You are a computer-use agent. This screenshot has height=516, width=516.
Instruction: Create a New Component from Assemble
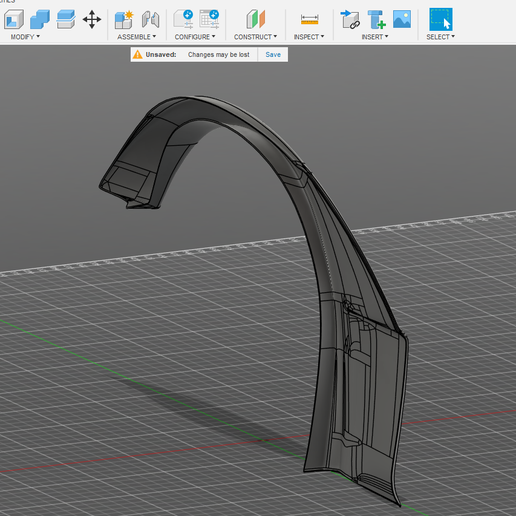tap(124, 19)
